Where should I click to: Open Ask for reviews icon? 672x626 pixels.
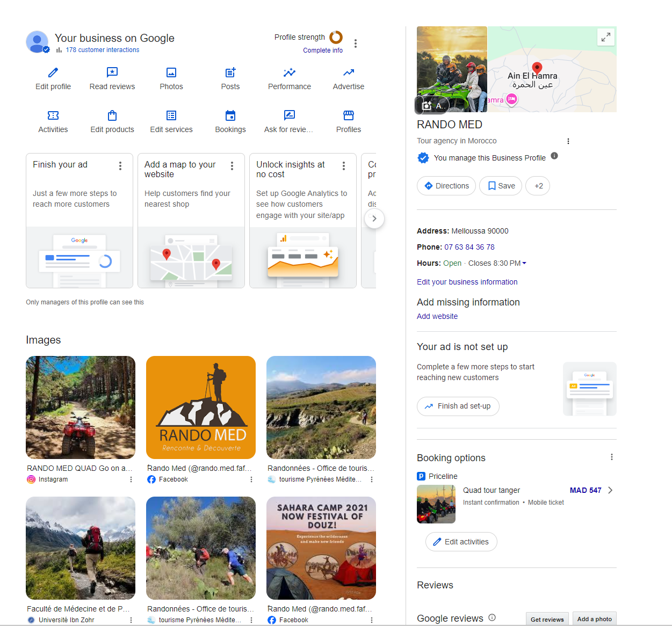(290, 115)
